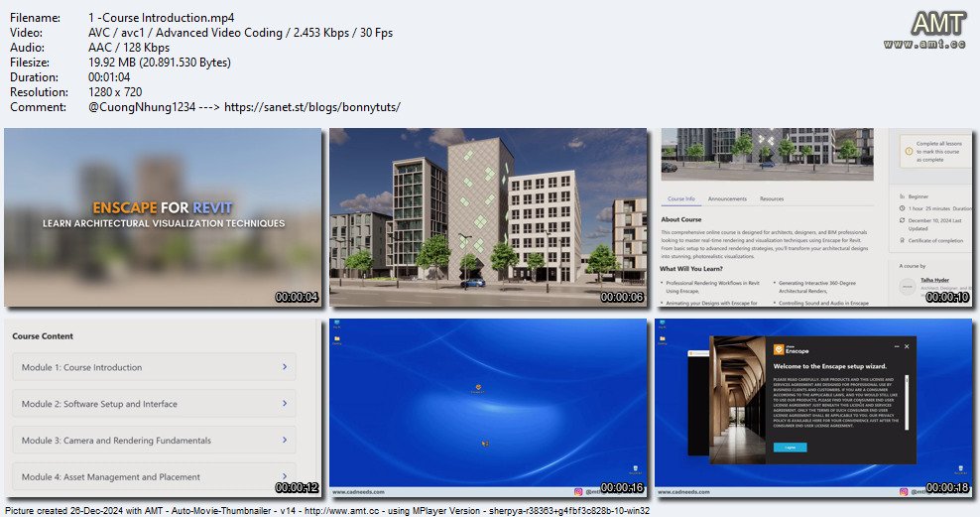Click the I agree button in Enscape wizard
This screenshot has height=517, width=980.
[790, 448]
